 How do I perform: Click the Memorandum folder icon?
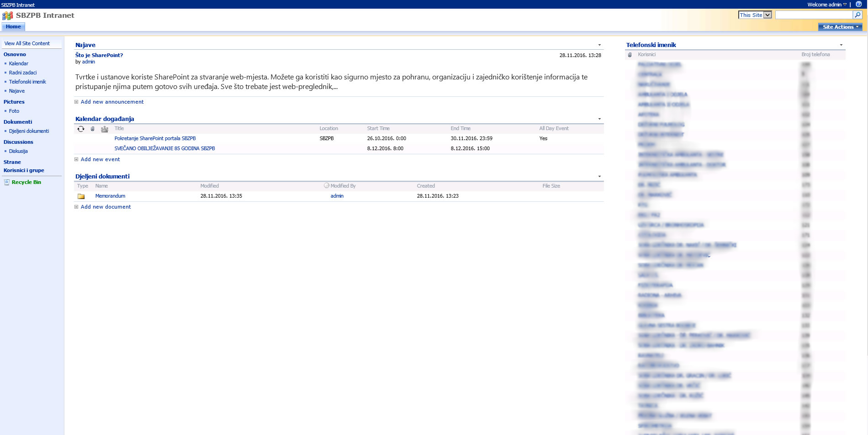tap(81, 196)
